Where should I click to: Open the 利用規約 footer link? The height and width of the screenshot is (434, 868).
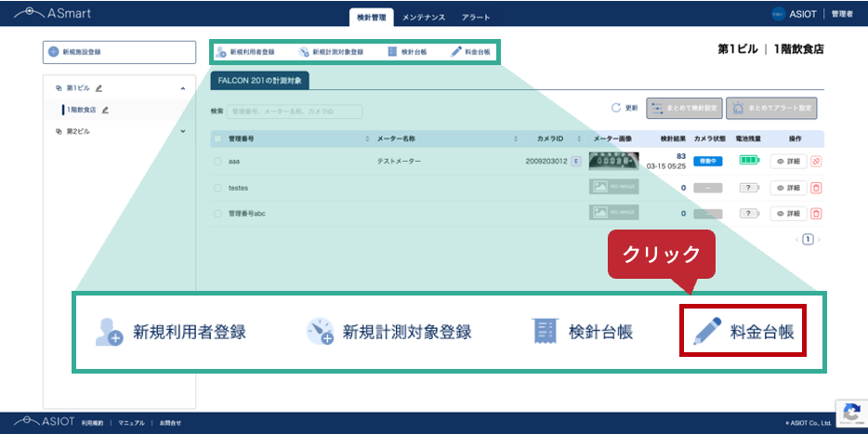[x=91, y=423]
